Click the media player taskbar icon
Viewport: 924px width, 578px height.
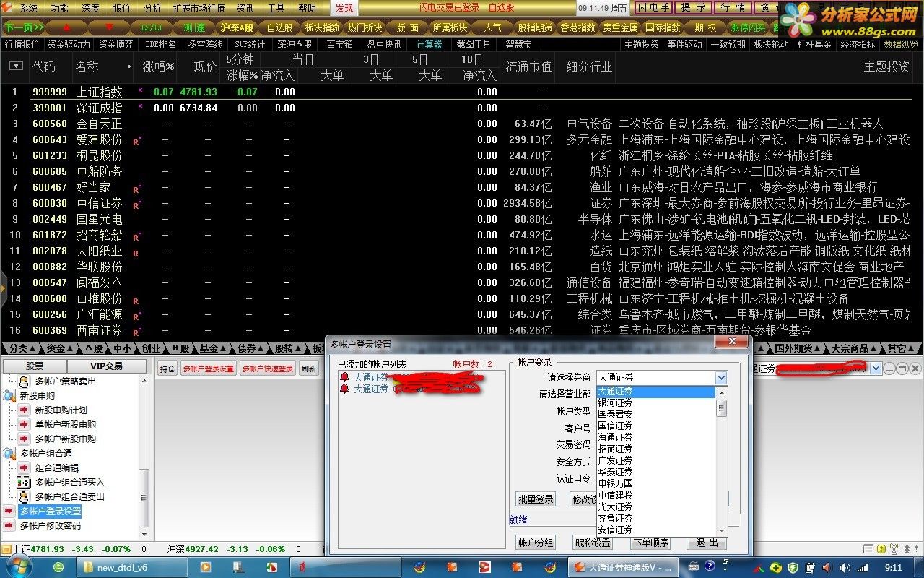tap(206, 567)
